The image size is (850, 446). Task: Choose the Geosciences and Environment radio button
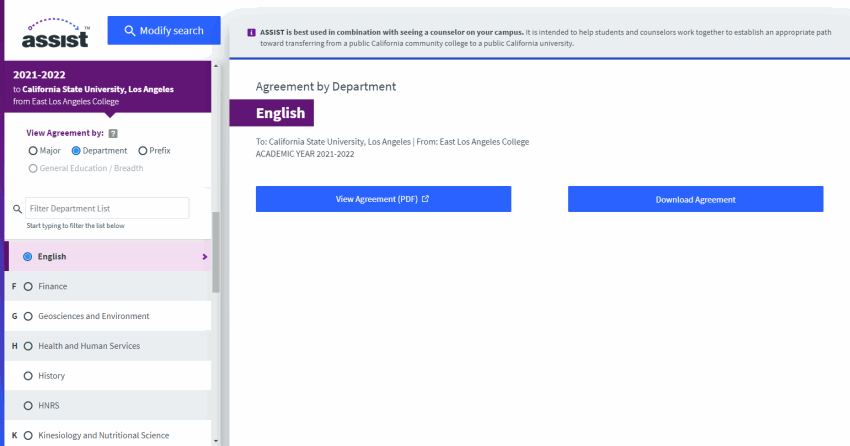pos(28,316)
